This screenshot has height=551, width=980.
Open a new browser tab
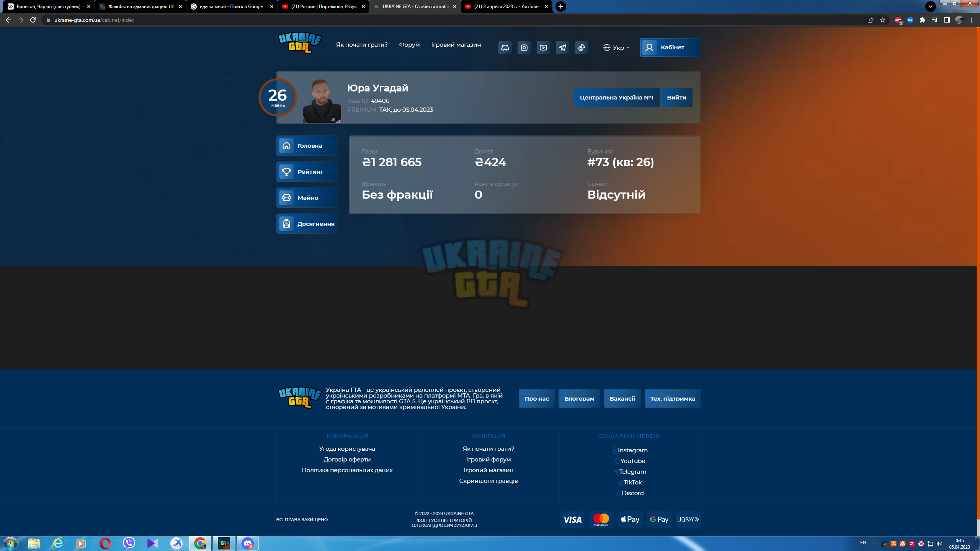[561, 7]
